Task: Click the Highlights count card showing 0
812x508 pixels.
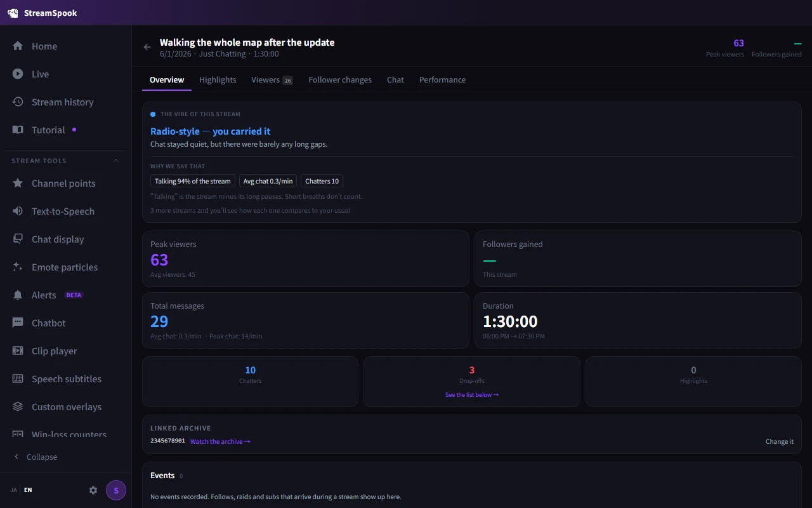Action: point(693,381)
